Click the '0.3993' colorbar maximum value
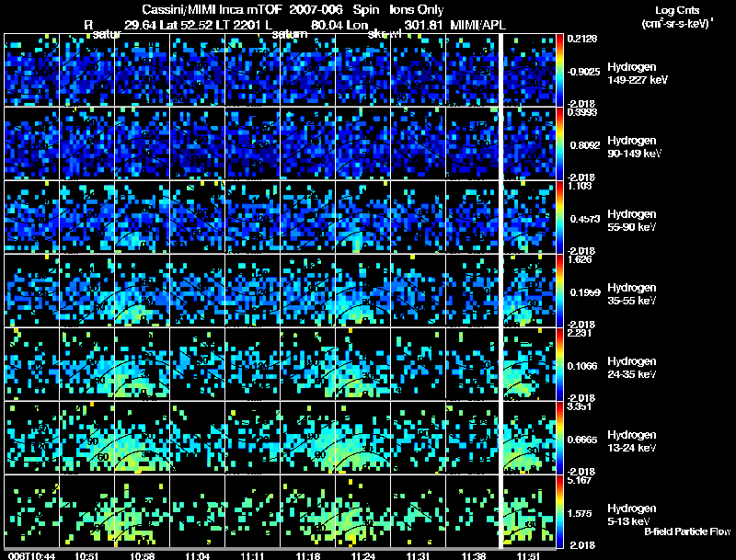The image size is (736, 560). point(582,112)
